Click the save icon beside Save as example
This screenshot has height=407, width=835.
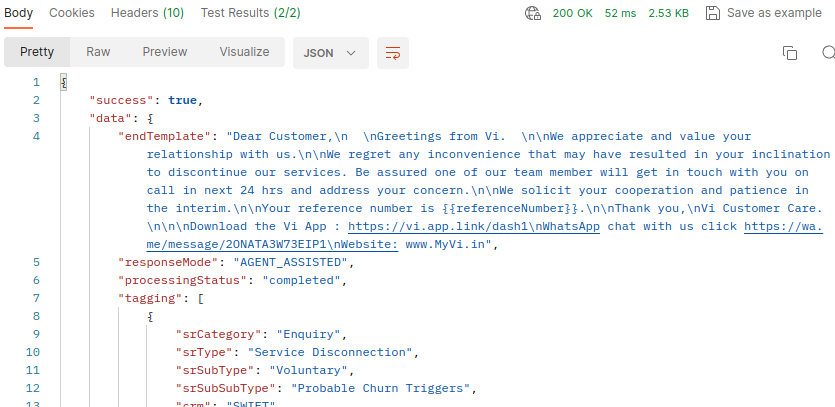tap(713, 13)
